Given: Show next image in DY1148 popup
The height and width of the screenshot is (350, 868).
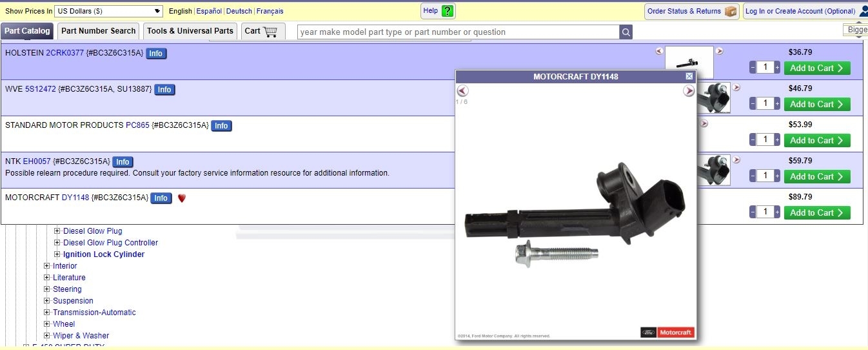Looking at the screenshot, I should pos(689,91).
